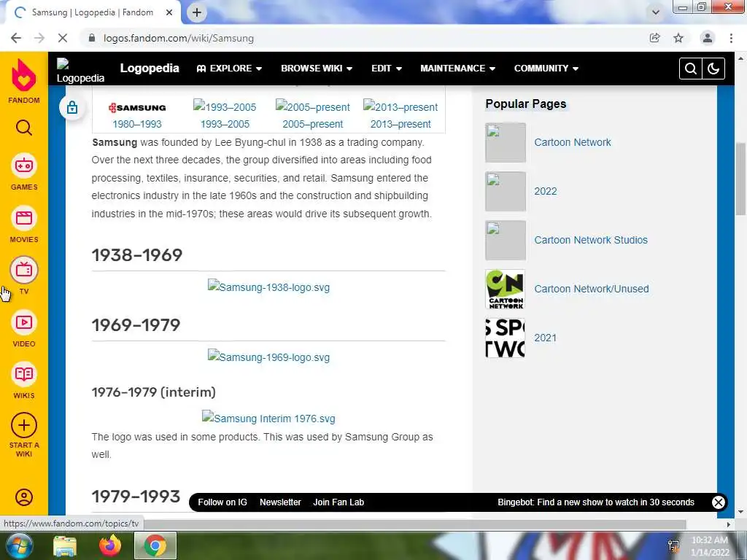Expand the BROWSE WIKI dropdown
This screenshot has width=747, height=560.
[317, 69]
